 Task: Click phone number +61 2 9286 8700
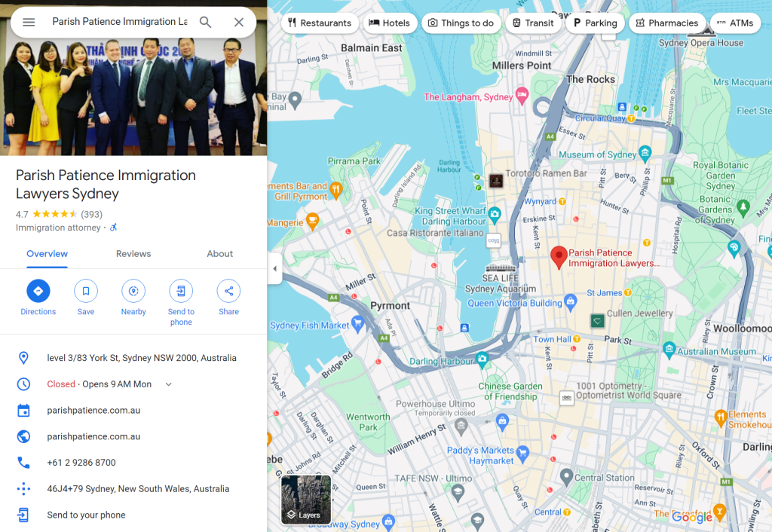pos(81,463)
